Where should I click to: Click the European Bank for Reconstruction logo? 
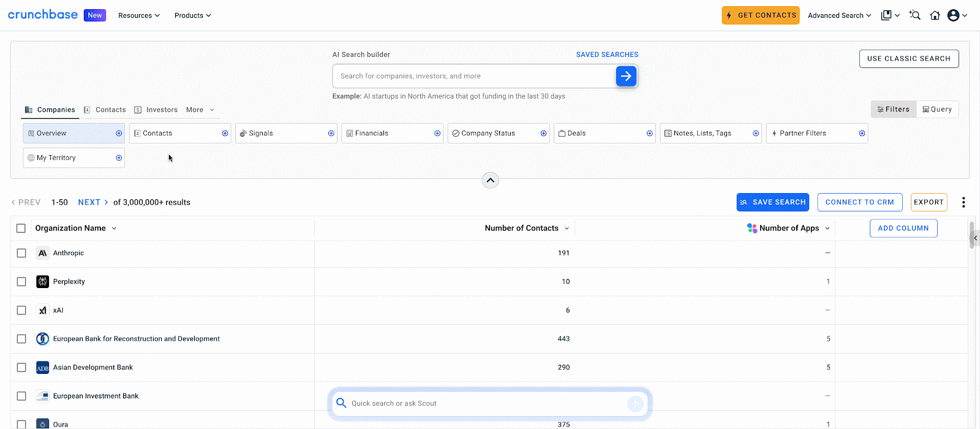(x=42, y=339)
